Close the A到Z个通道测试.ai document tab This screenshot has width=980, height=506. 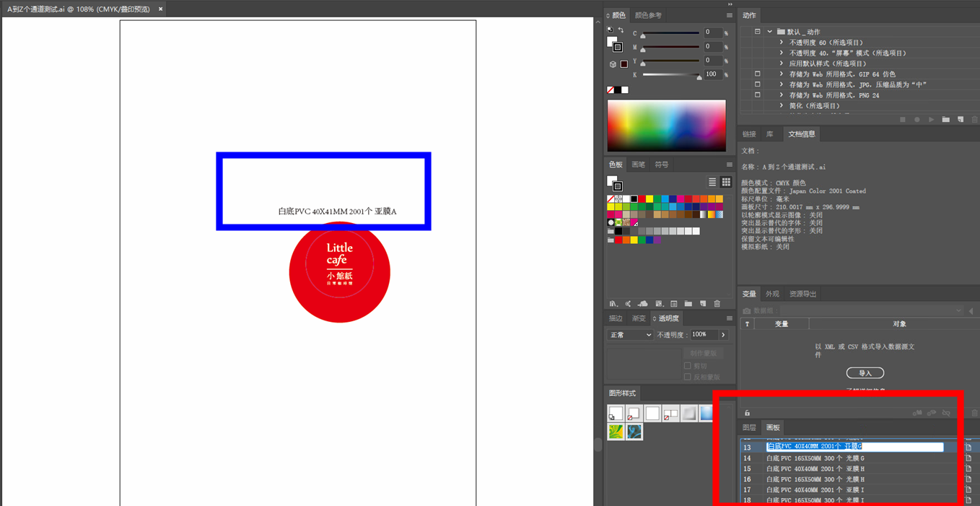click(160, 9)
